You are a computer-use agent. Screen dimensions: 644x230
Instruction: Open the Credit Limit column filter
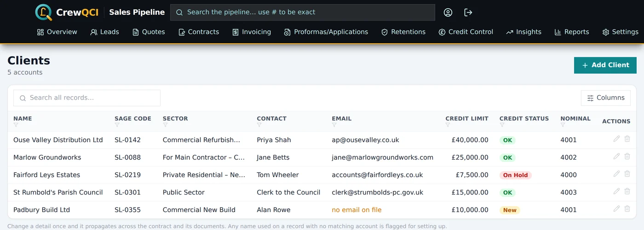(448, 125)
